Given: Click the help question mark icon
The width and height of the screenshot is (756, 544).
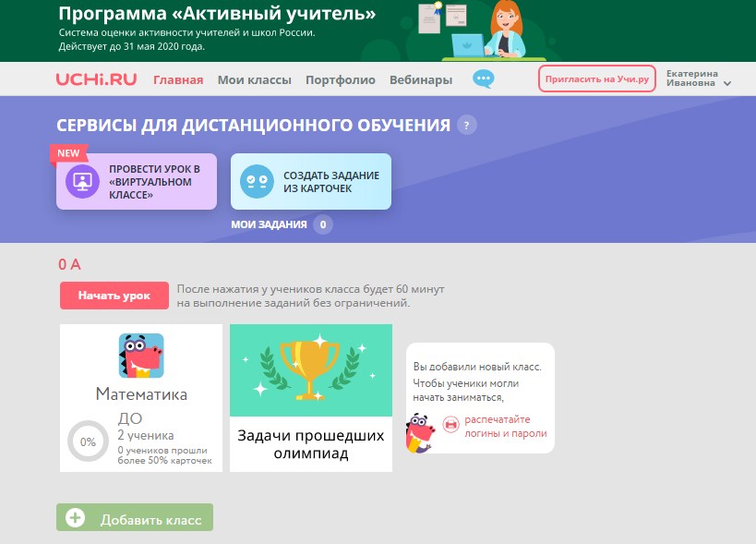Looking at the screenshot, I should click(466, 126).
